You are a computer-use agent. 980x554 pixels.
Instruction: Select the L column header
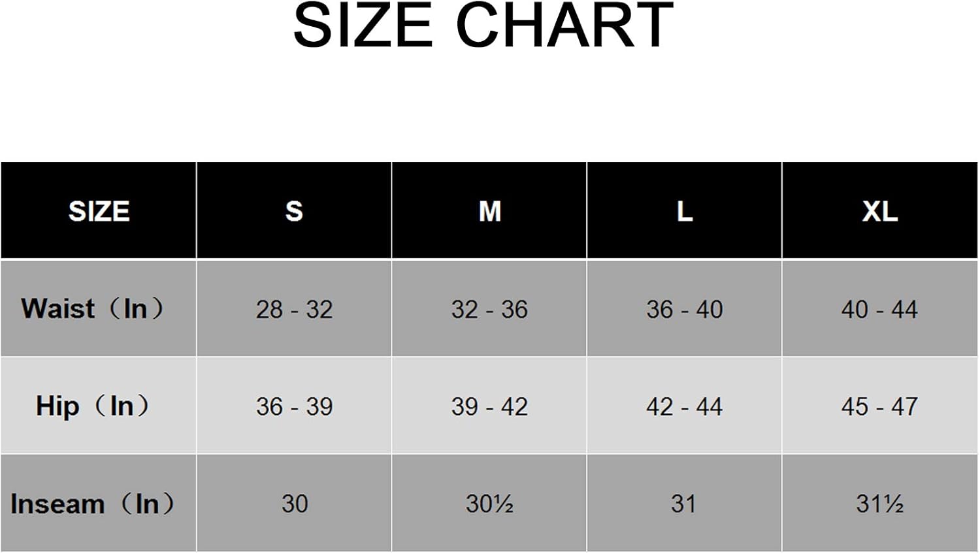click(x=684, y=211)
